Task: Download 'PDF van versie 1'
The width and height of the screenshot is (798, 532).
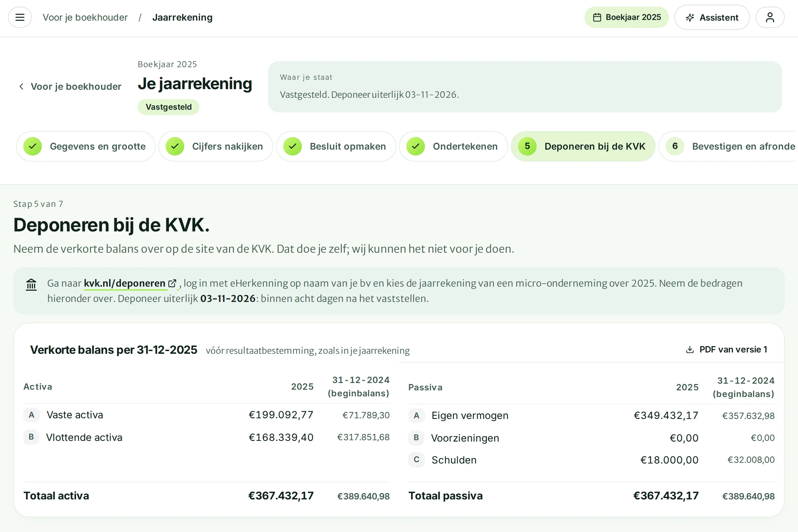Action: click(x=727, y=349)
